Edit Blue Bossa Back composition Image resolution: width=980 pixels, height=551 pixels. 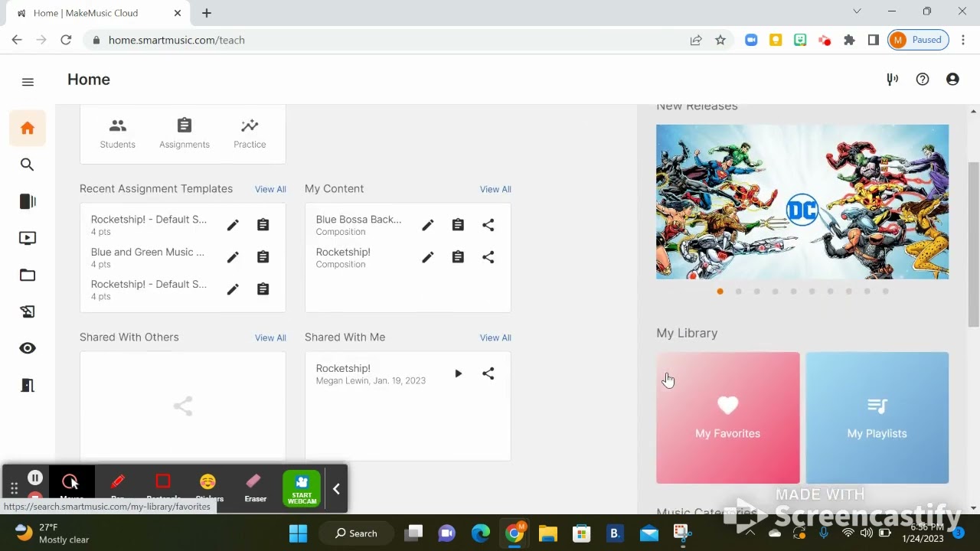point(428,225)
